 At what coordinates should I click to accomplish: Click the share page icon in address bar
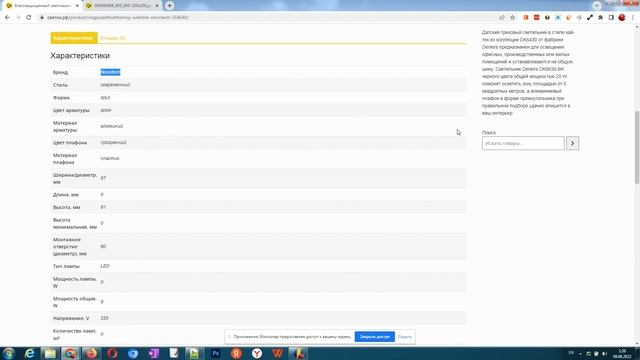(x=502, y=18)
